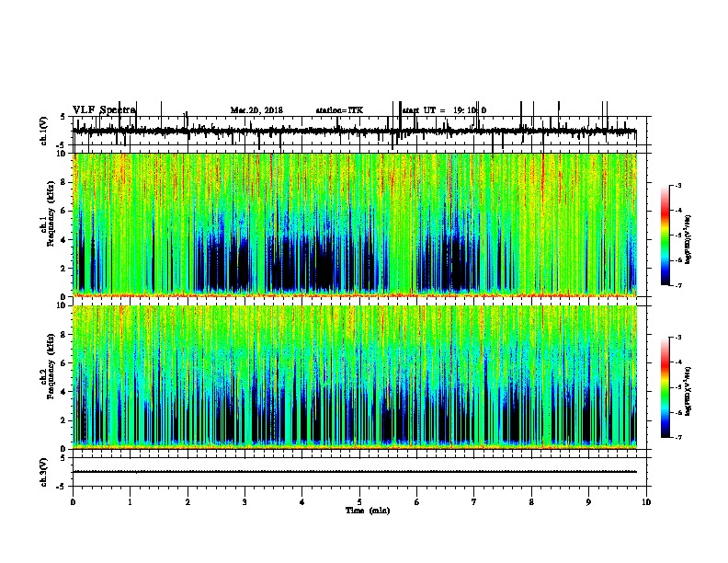
Task: Click the "ch.3(V)" waveform axis label
Action: click(44, 472)
